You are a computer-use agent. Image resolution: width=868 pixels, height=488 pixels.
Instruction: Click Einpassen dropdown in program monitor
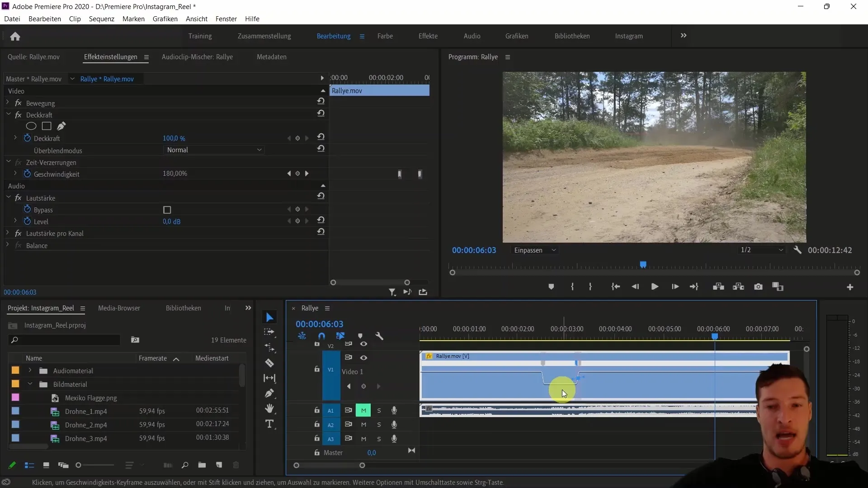[x=534, y=250]
